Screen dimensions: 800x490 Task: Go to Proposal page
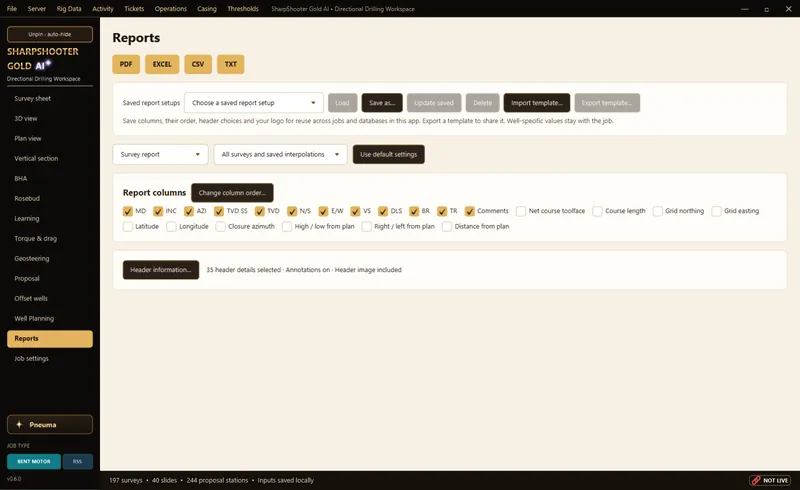50,279
